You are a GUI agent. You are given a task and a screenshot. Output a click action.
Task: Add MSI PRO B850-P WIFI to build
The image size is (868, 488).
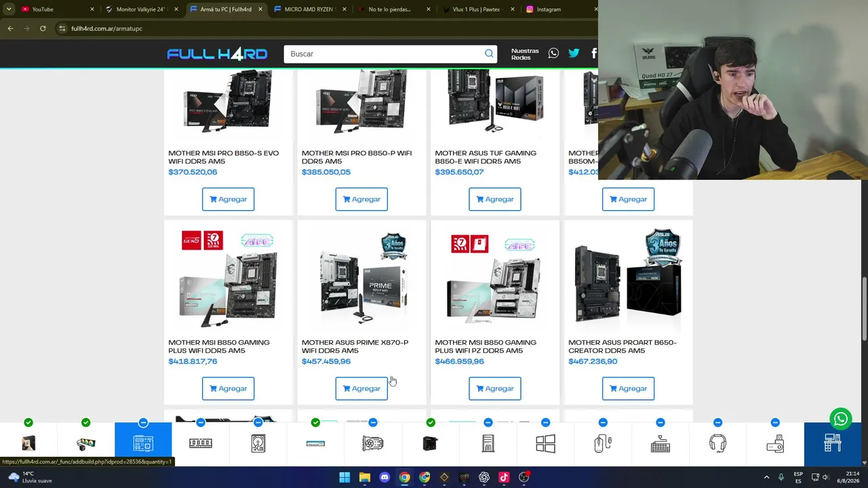[361, 199]
